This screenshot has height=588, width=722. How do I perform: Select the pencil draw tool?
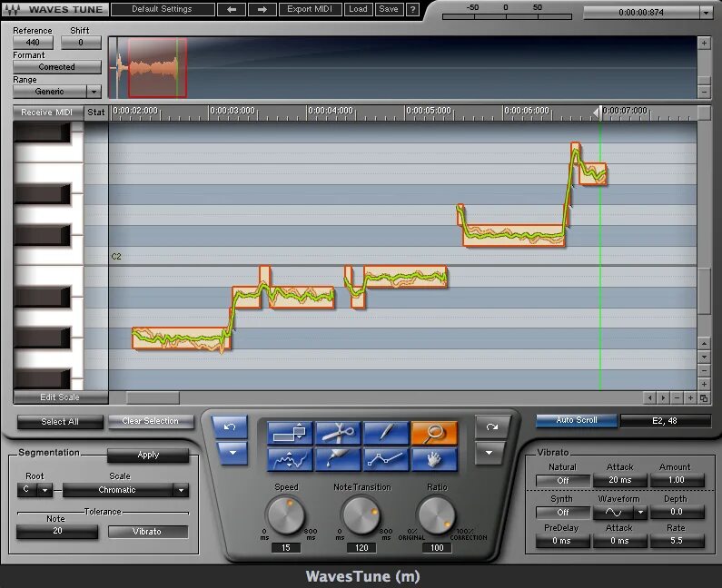click(x=386, y=433)
